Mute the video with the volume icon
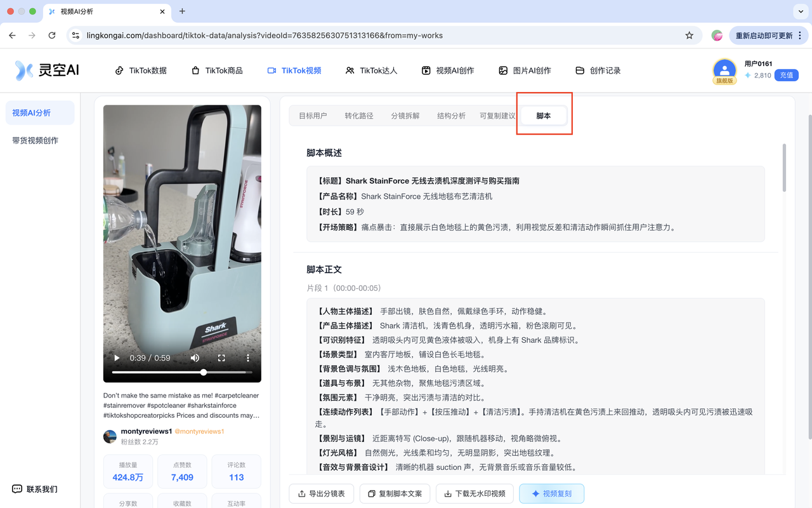The width and height of the screenshot is (812, 508). (x=195, y=358)
